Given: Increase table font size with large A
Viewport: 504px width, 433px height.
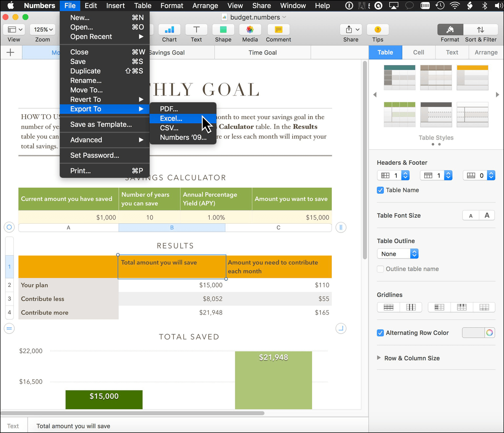Looking at the screenshot, I should coord(487,216).
